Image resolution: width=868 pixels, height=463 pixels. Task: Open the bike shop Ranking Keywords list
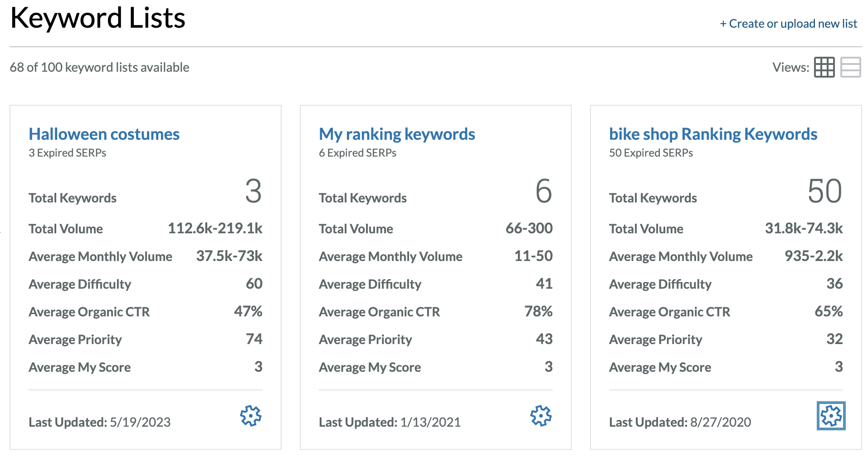[713, 134]
